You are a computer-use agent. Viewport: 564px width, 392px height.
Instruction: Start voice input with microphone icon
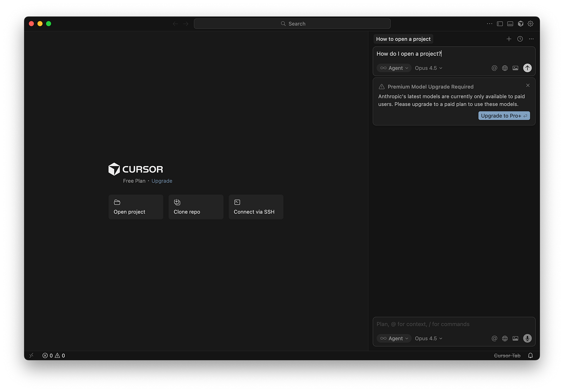tap(527, 338)
